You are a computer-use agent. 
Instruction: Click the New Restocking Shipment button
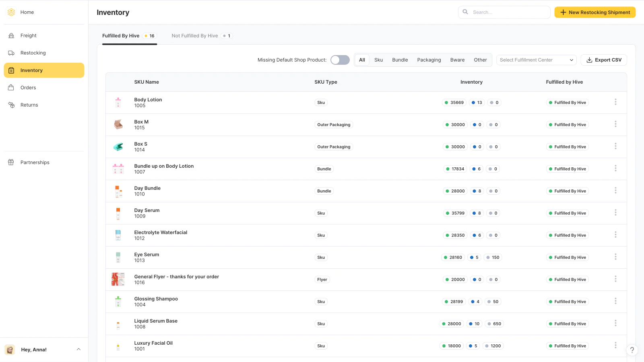tap(595, 12)
